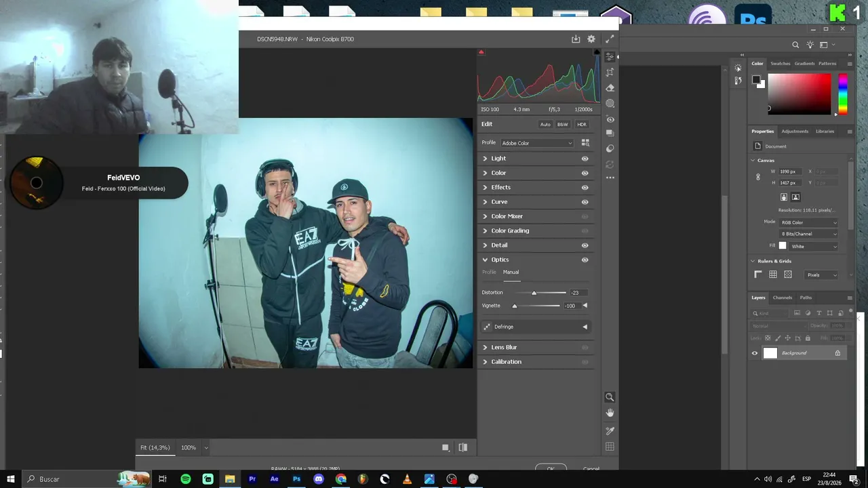Click the B&W button

(x=563, y=125)
